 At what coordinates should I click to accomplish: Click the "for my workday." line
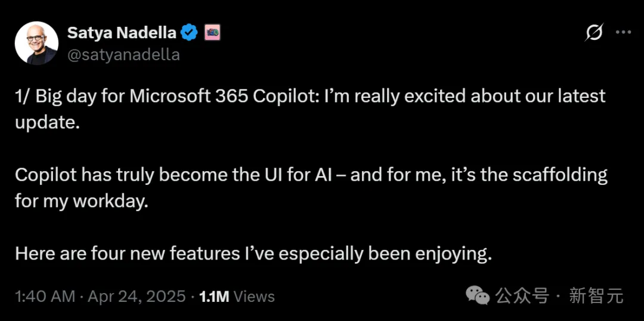[x=80, y=201]
